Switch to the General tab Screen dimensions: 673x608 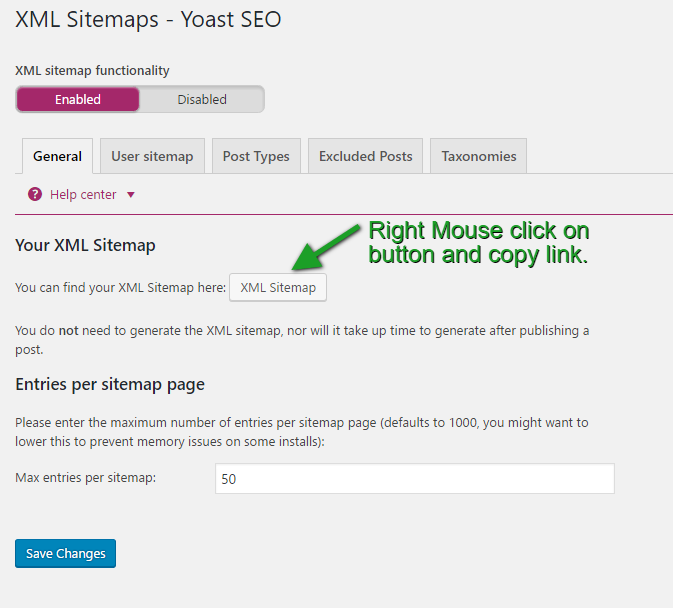click(x=58, y=156)
